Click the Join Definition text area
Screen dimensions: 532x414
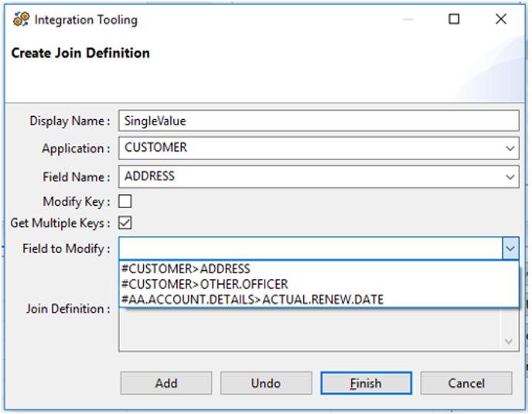(x=309, y=333)
